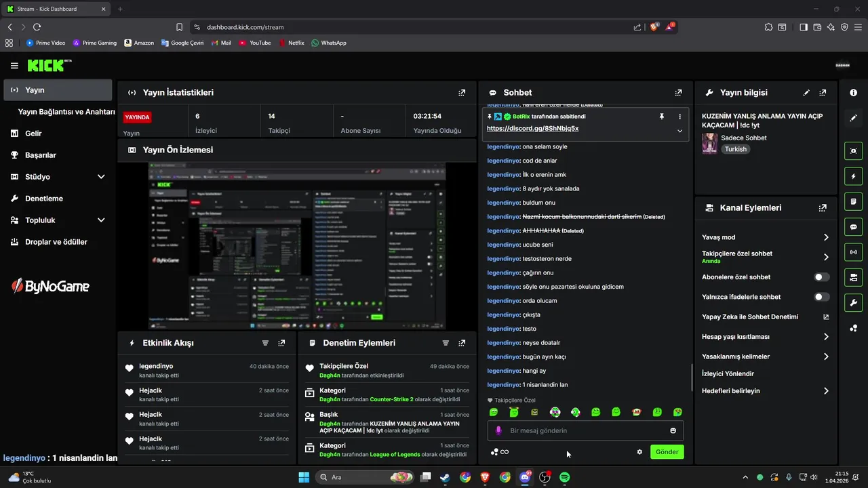Toggle the document widget in the right sidebar

(853, 202)
